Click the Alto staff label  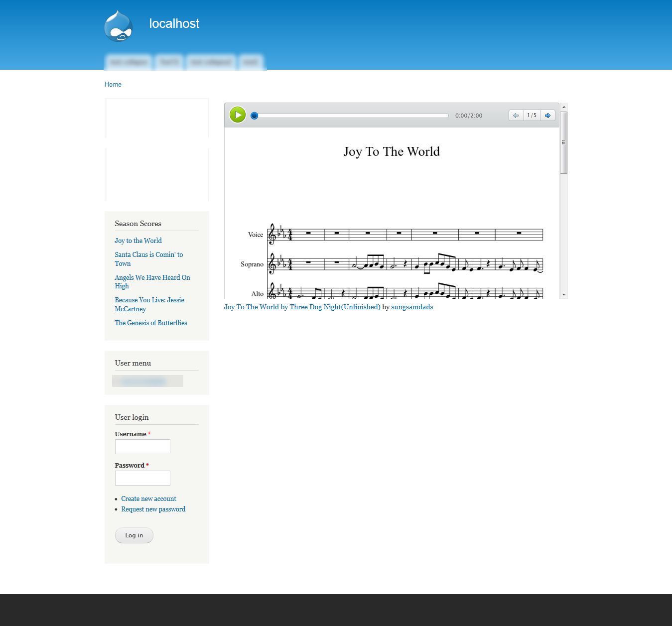[x=258, y=294]
